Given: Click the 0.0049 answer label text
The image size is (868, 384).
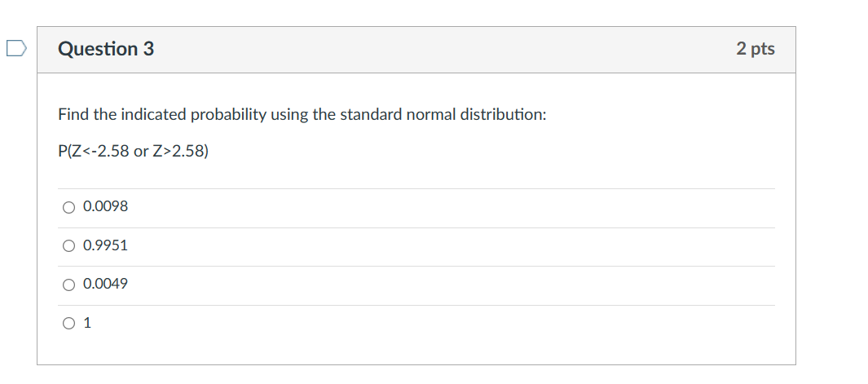Looking at the screenshot, I should [x=106, y=285].
